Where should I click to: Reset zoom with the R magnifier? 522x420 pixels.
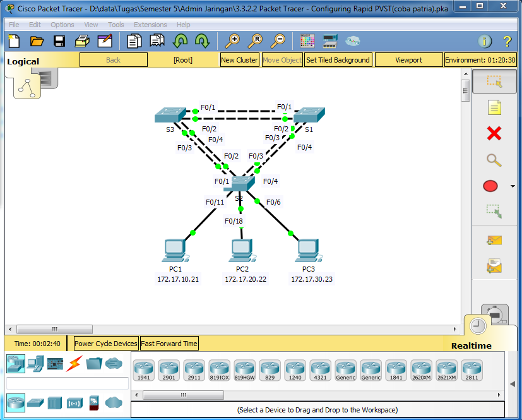[x=255, y=41]
